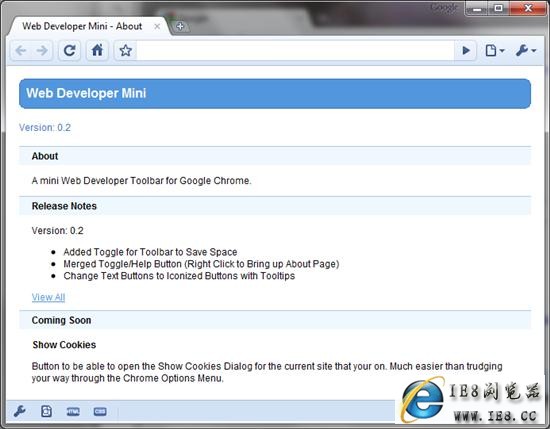Click the 'Merged Toggle/Help Button' bullet
This screenshot has height=429, width=550.
tap(201, 264)
